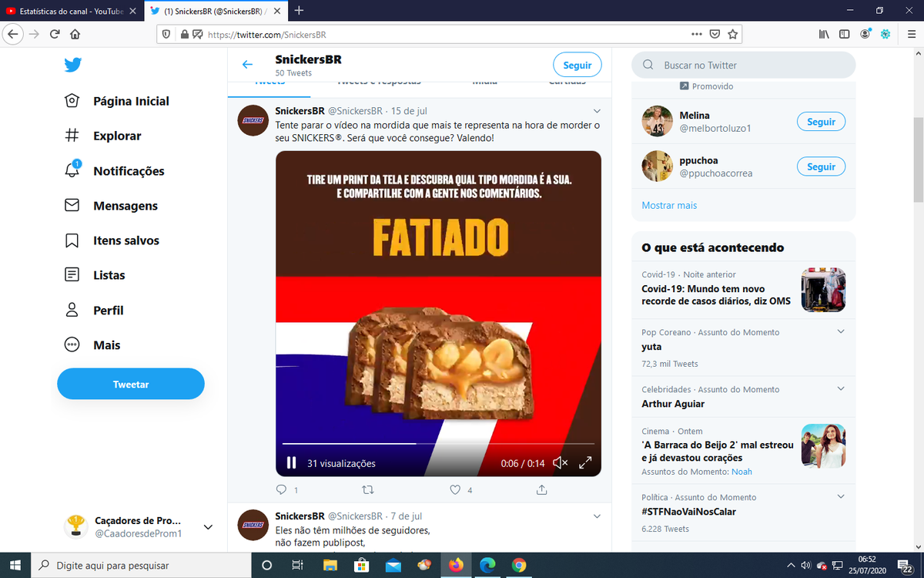Click the Noah trend link

pos(742,472)
